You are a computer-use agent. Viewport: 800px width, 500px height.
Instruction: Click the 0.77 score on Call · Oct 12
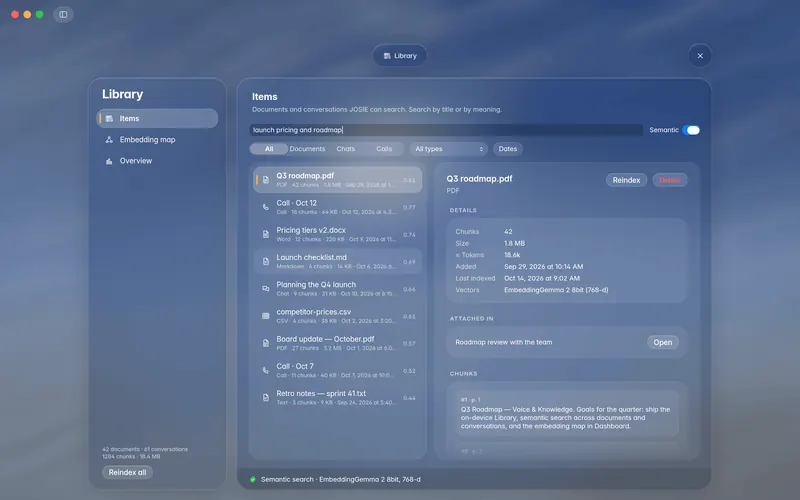(409, 208)
